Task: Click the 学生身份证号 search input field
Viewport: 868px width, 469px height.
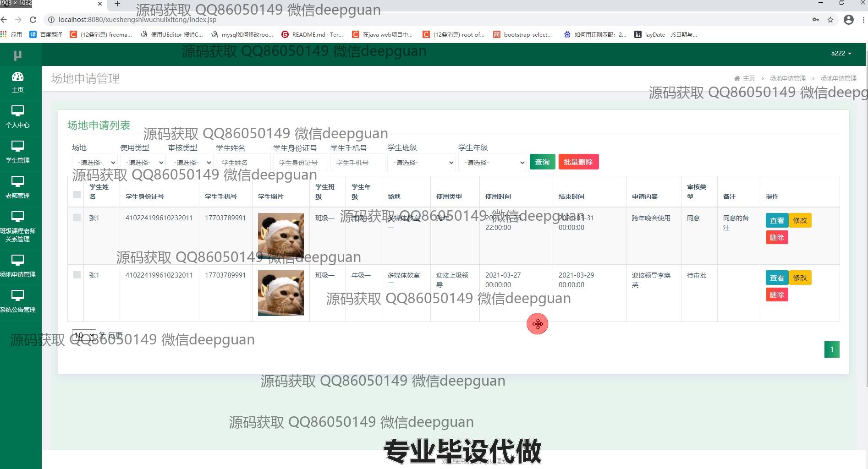Action: (x=300, y=163)
